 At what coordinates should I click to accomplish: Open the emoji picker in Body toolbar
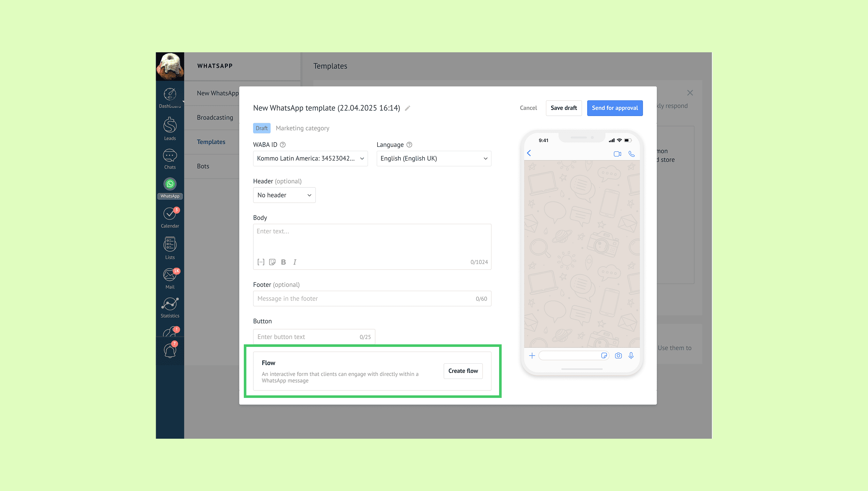(x=272, y=262)
